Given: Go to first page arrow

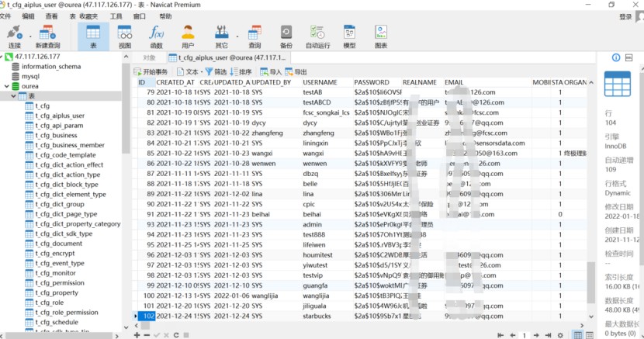Looking at the screenshot, I should click(x=500, y=335).
